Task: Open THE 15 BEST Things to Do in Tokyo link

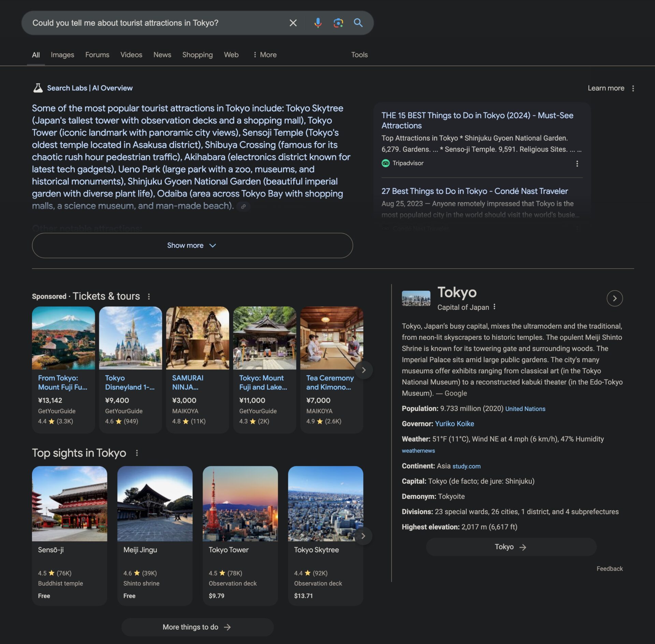Action: point(477,120)
